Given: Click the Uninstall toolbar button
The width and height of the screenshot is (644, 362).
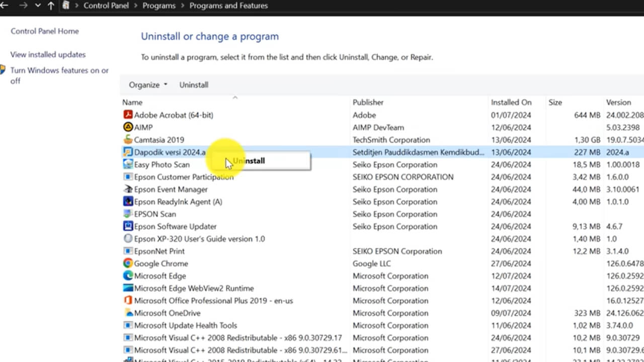Looking at the screenshot, I should click(194, 85).
